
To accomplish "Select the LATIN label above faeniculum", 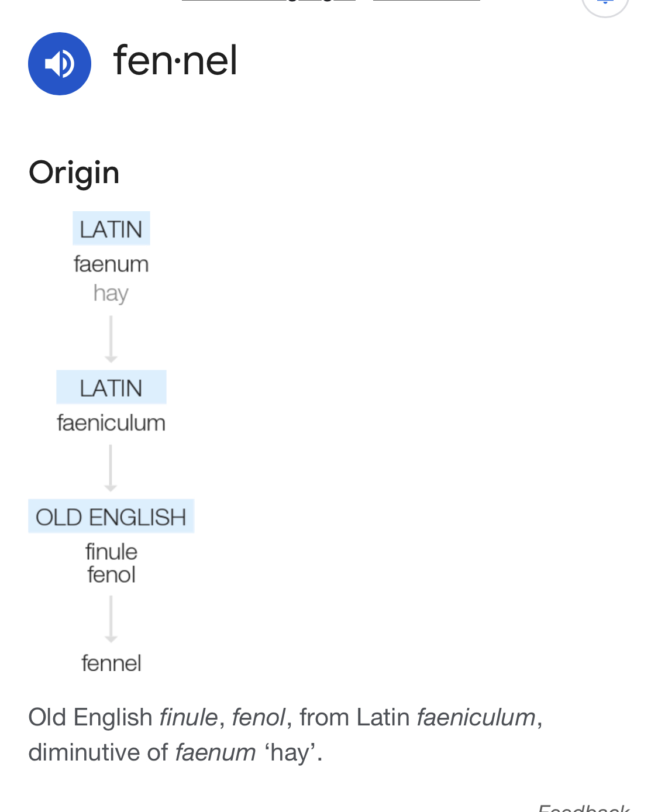I will point(111,387).
